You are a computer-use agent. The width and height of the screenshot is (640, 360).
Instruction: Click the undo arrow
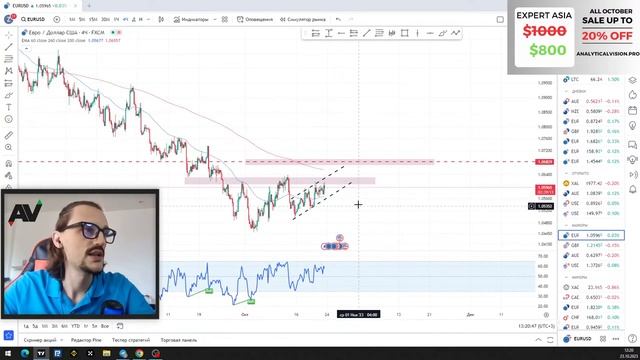338,19
